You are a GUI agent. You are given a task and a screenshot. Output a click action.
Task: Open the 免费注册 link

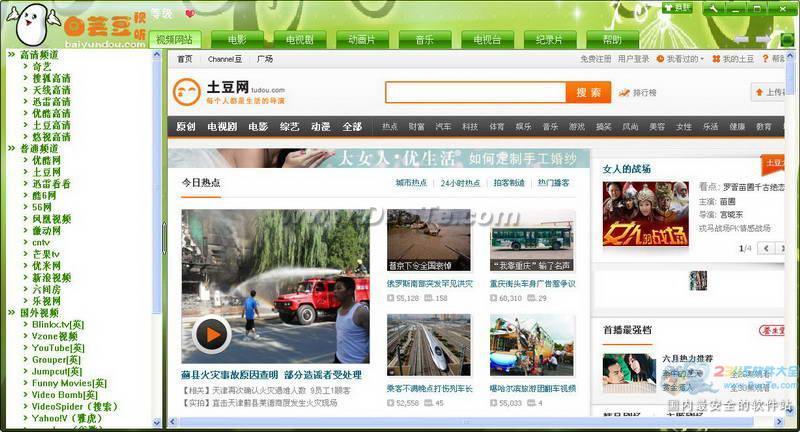(595, 59)
